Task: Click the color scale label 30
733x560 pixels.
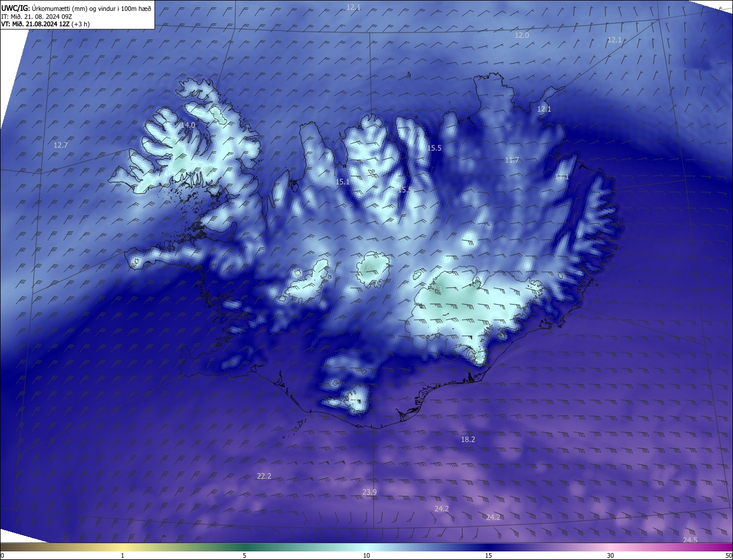Action: [610, 555]
